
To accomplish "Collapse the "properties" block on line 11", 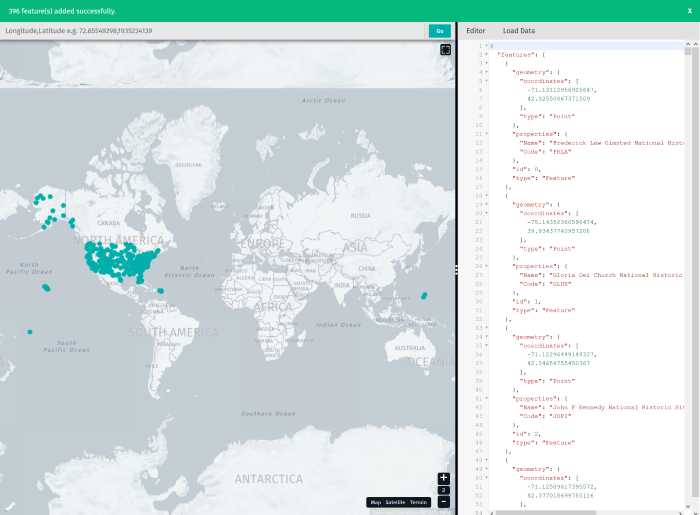I will pos(487,134).
